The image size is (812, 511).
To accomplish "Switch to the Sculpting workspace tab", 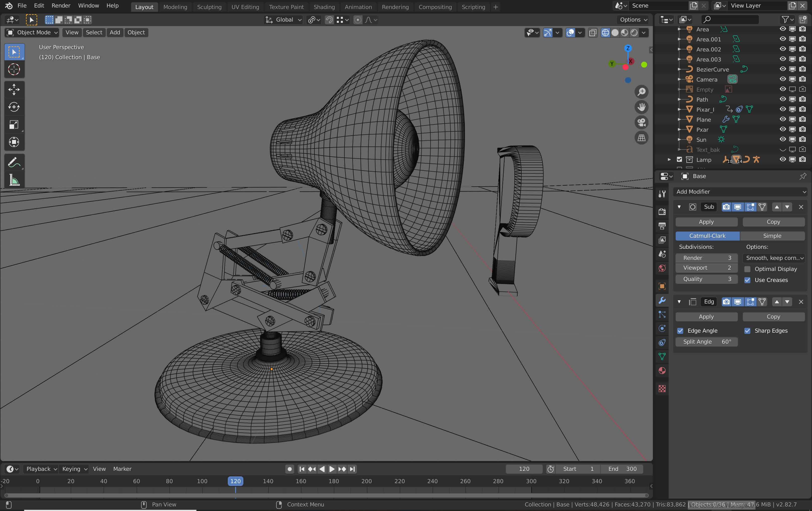I will tap(209, 7).
